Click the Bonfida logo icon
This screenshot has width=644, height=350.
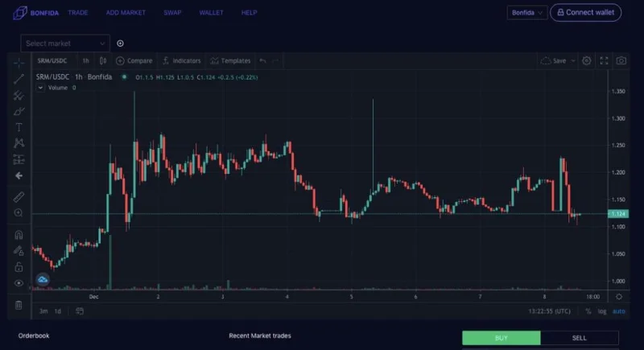(19, 13)
